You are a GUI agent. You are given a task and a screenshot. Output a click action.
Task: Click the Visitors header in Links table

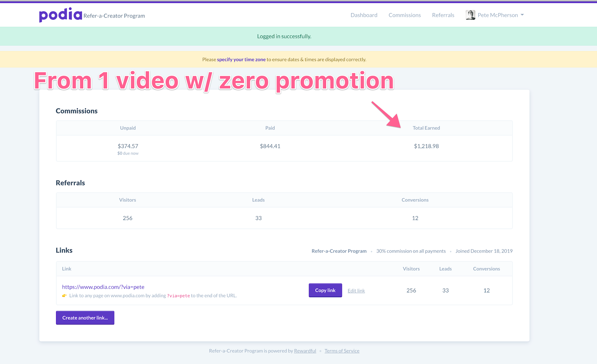pyautogui.click(x=411, y=269)
